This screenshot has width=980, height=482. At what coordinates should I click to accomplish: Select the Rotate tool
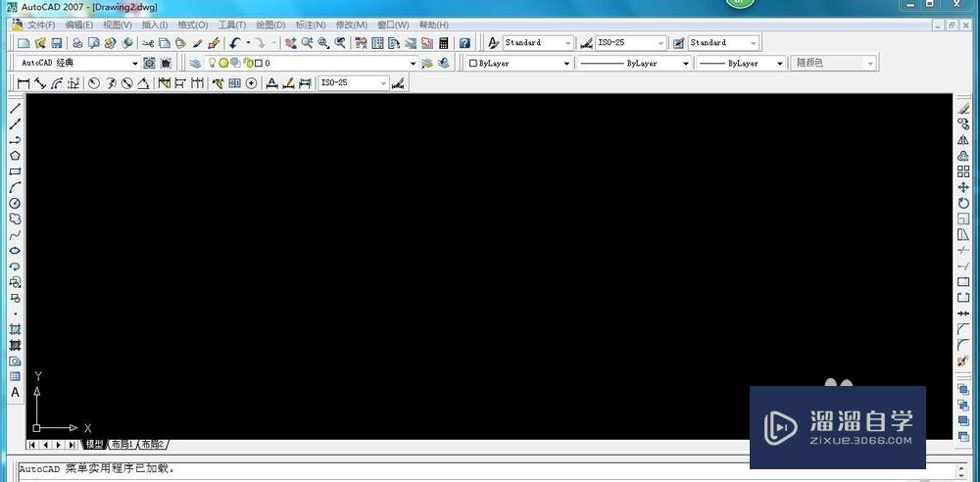pyautogui.click(x=963, y=203)
